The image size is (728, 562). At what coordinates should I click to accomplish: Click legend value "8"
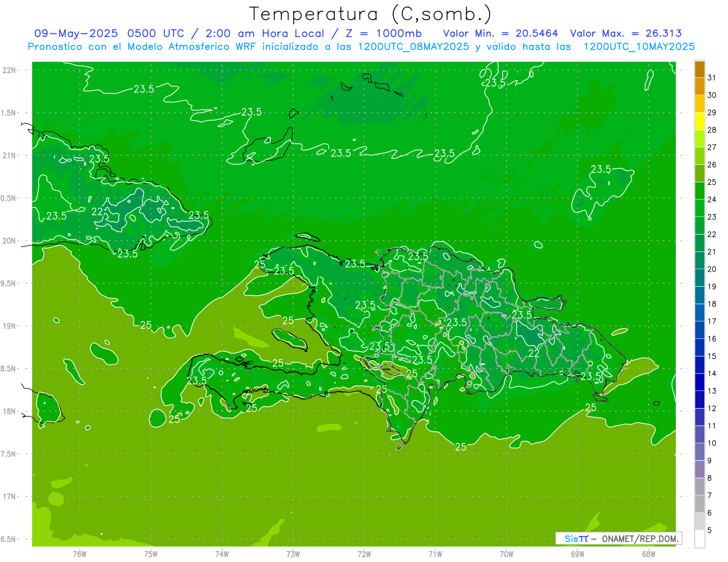710,478
